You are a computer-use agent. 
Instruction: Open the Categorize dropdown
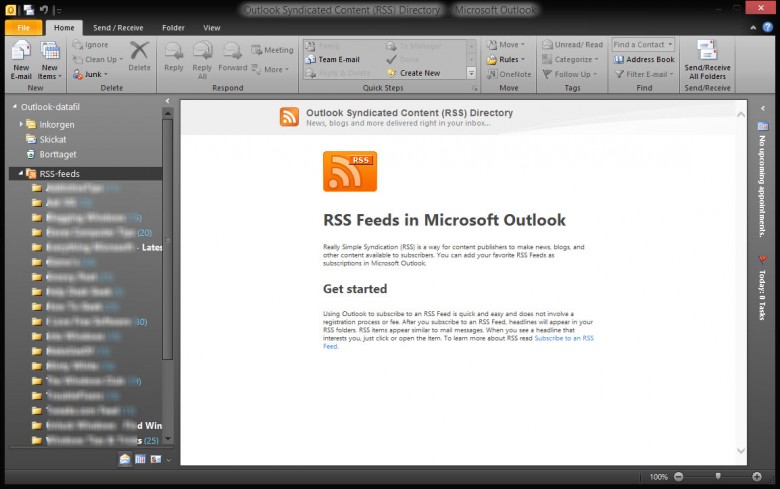coord(570,59)
